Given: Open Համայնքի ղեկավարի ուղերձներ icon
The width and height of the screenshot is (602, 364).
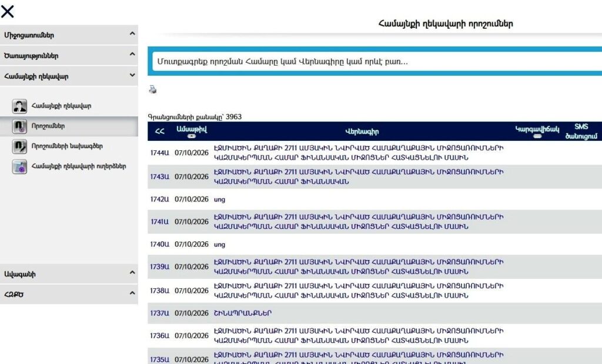Looking at the screenshot, I should pos(19,167).
